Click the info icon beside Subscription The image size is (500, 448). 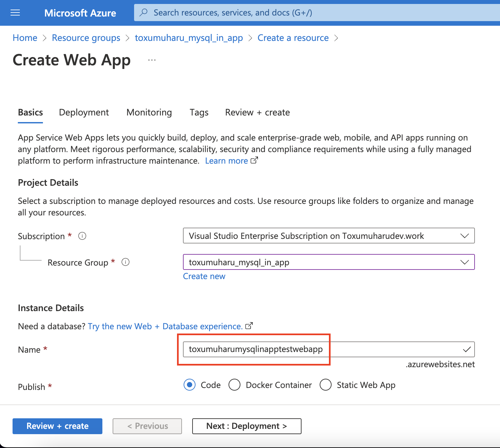coord(82,236)
